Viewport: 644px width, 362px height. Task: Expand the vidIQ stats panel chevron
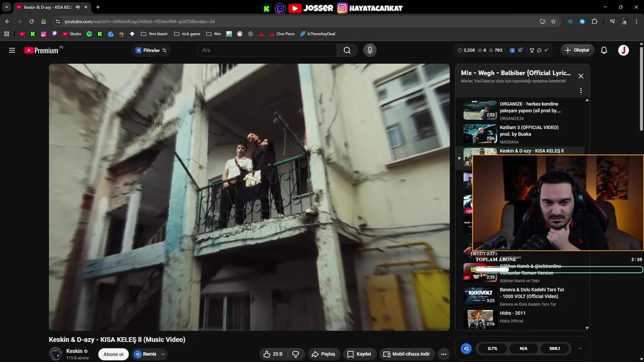click(x=580, y=348)
